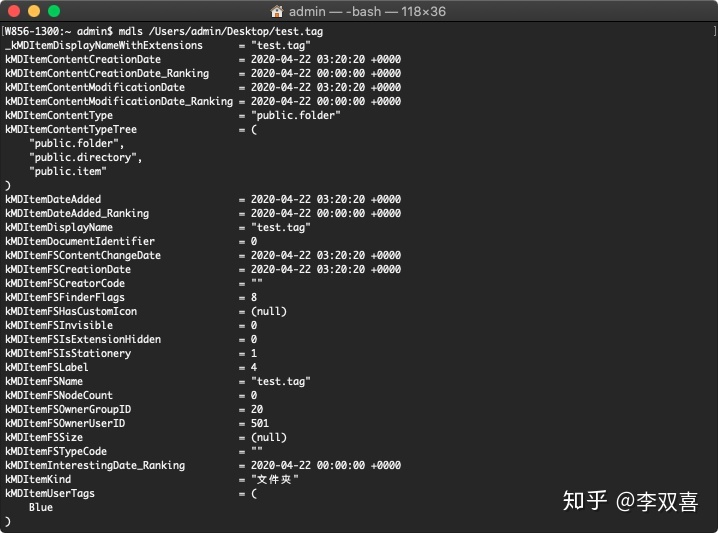
Task: Click kMDItemFSIsExtensionHidden attribute name
Action: [83, 339]
